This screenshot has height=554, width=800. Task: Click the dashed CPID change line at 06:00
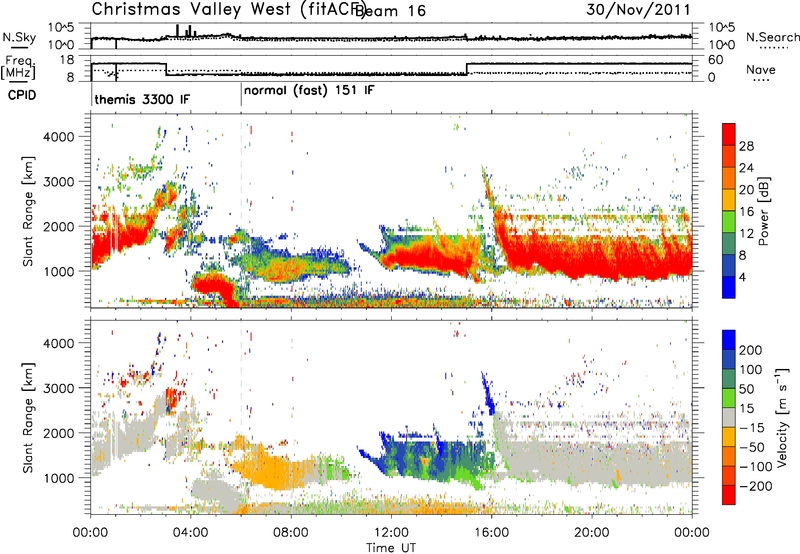(x=241, y=211)
